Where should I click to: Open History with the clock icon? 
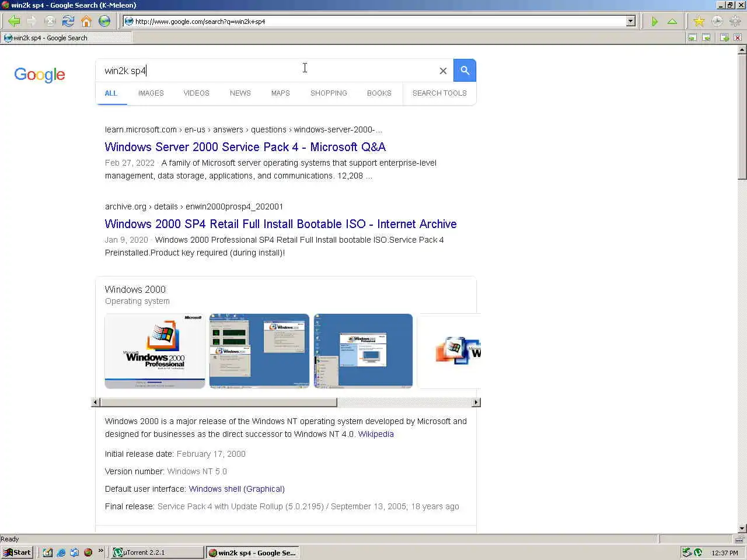tap(717, 22)
